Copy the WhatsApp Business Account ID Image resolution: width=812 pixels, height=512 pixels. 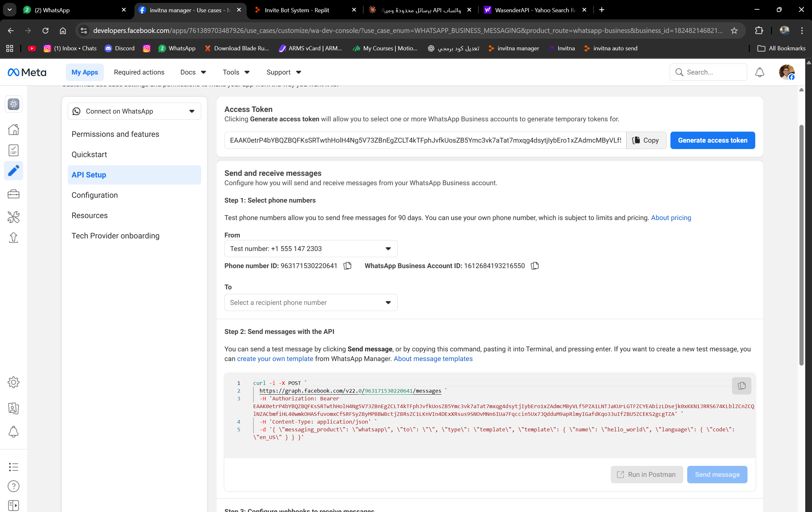pos(535,266)
